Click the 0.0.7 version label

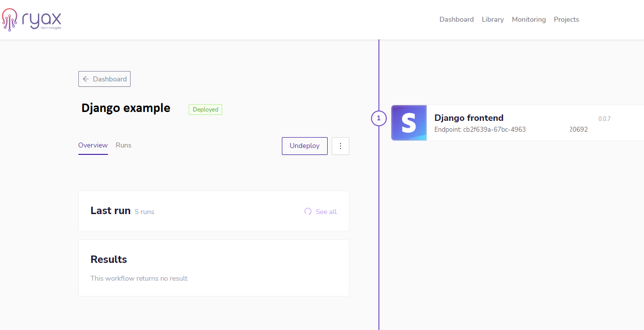604,119
